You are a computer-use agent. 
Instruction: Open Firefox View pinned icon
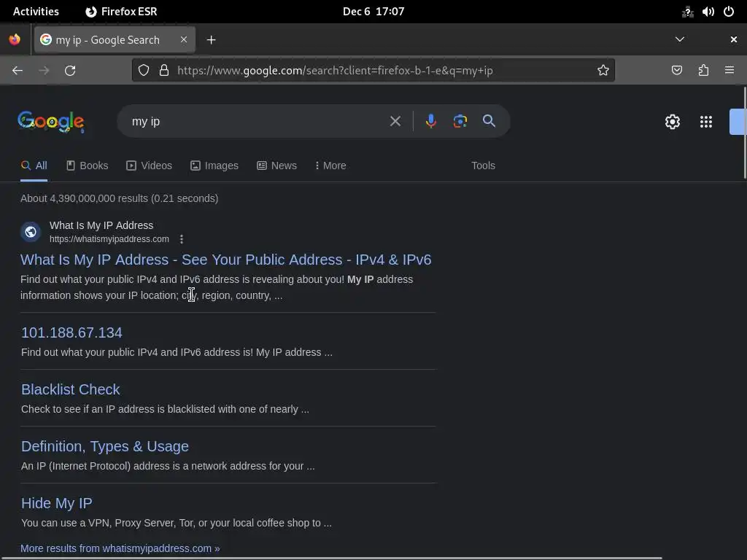15,39
